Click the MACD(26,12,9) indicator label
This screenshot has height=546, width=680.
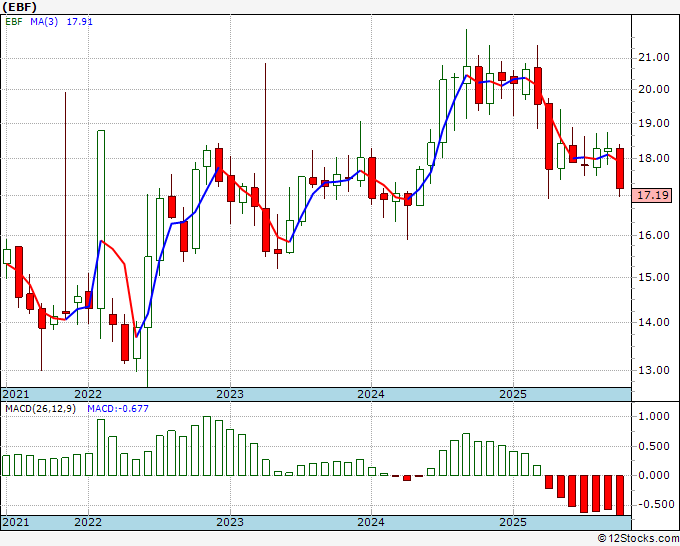click(40, 409)
